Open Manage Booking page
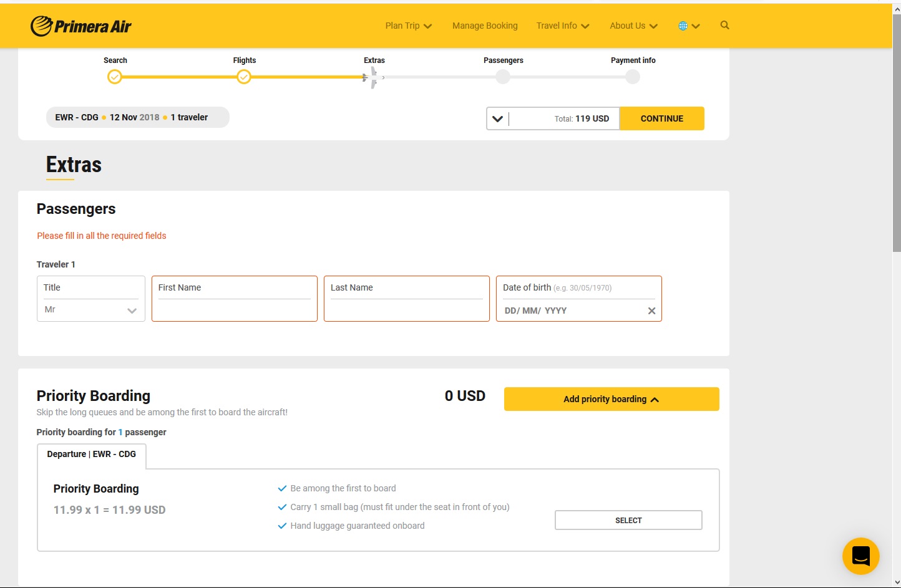Image resolution: width=901 pixels, height=588 pixels. [485, 26]
